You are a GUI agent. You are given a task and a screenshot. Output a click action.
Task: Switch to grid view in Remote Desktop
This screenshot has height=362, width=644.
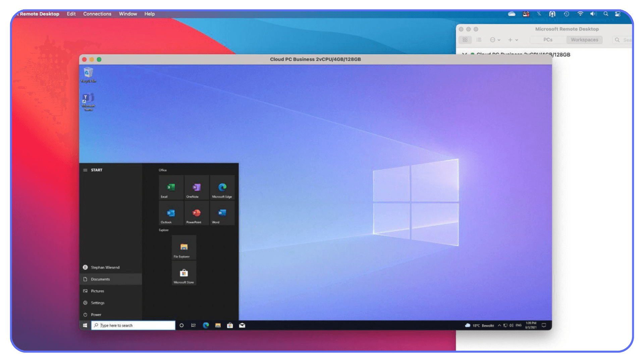coord(465,40)
